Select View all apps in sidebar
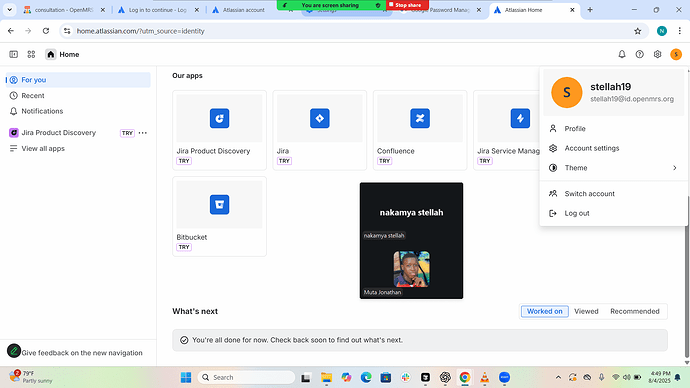 click(78, 149)
